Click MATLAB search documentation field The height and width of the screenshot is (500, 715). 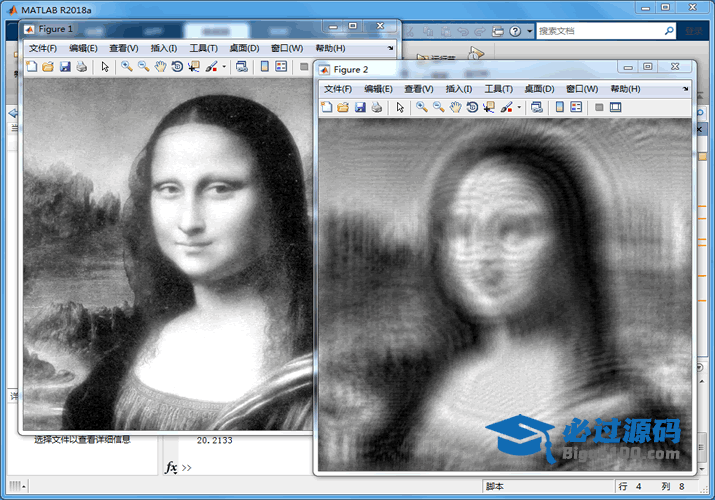coord(600,31)
